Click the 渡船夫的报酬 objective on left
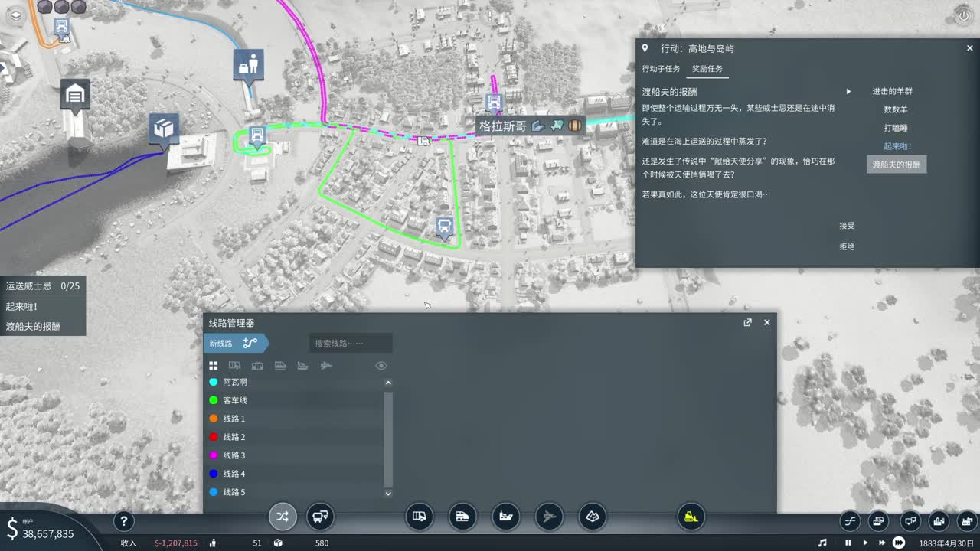The height and width of the screenshot is (551, 980). (x=43, y=326)
